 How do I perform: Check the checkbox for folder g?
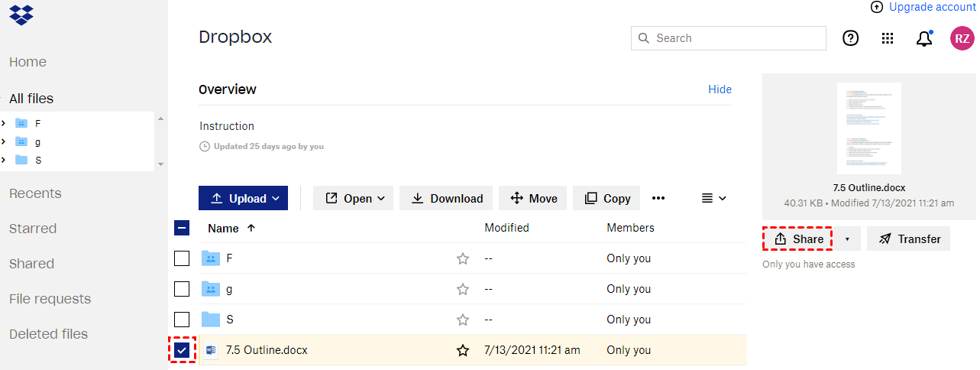click(x=182, y=289)
